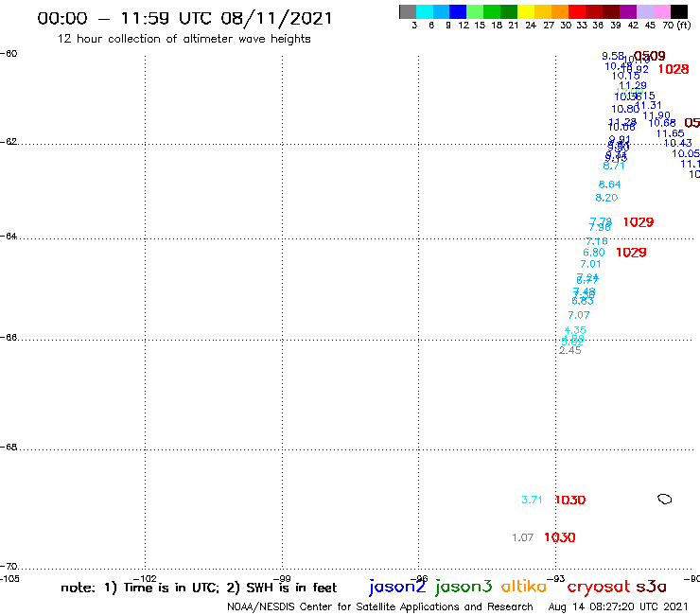
Task: Select the cryosat satellite legend label
Action: click(599, 587)
